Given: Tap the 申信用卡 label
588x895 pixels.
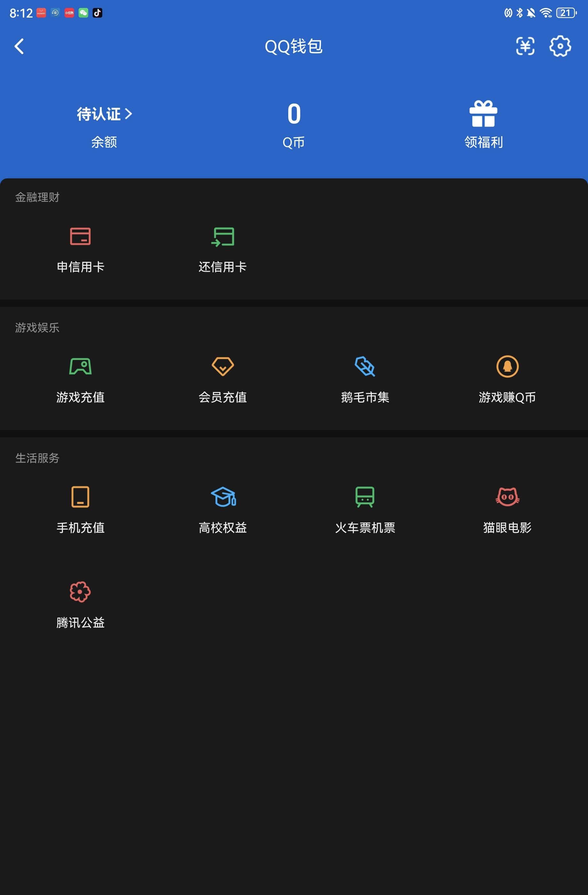Looking at the screenshot, I should tap(81, 267).
